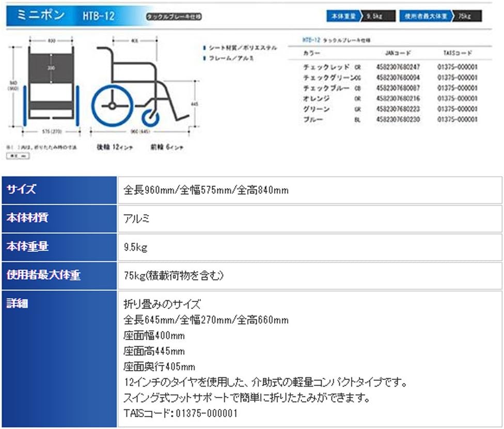The image size is (504, 429).
Task: Click JAN code 4582307680247
Action: 398,67
